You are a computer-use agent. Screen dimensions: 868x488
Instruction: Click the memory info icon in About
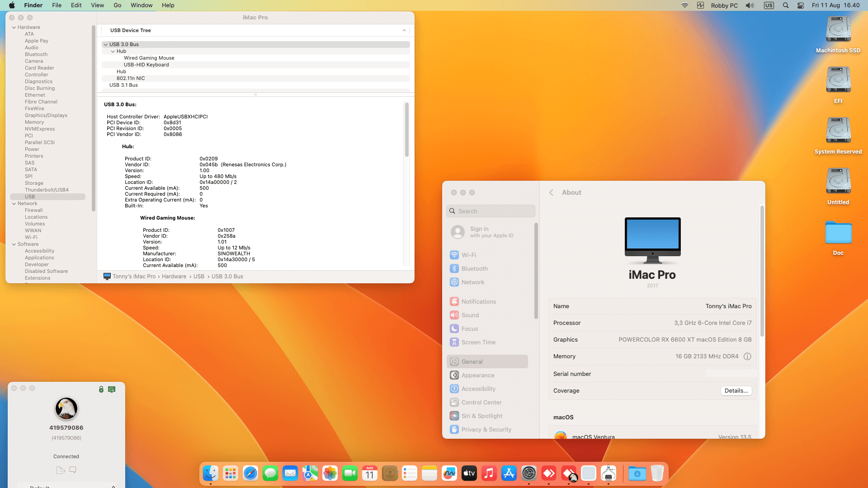(x=747, y=357)
